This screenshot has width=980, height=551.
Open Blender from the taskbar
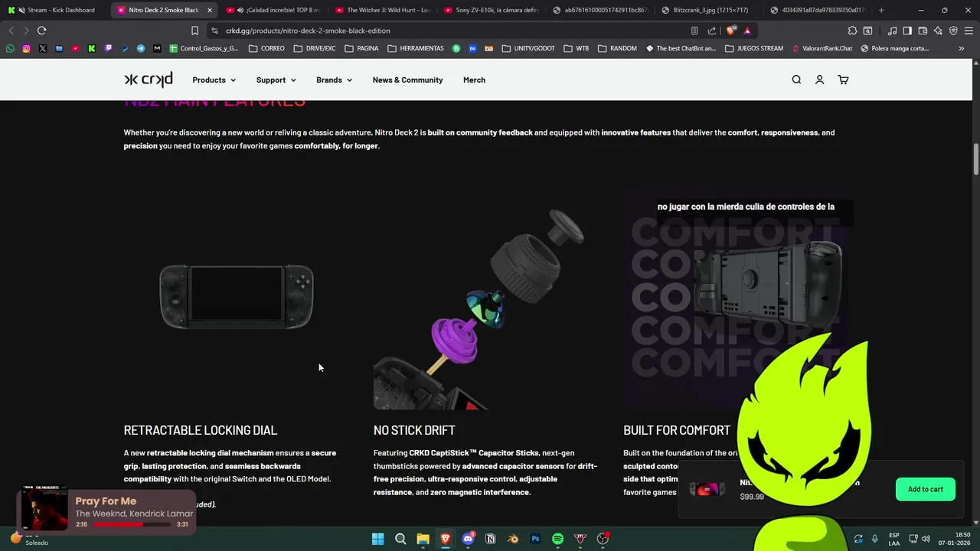point(513,539)
